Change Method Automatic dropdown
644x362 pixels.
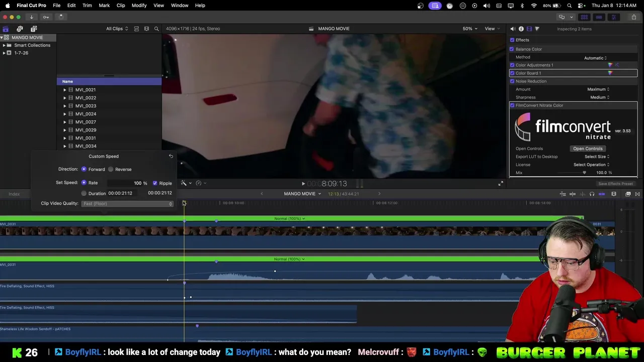click(596, 58)
